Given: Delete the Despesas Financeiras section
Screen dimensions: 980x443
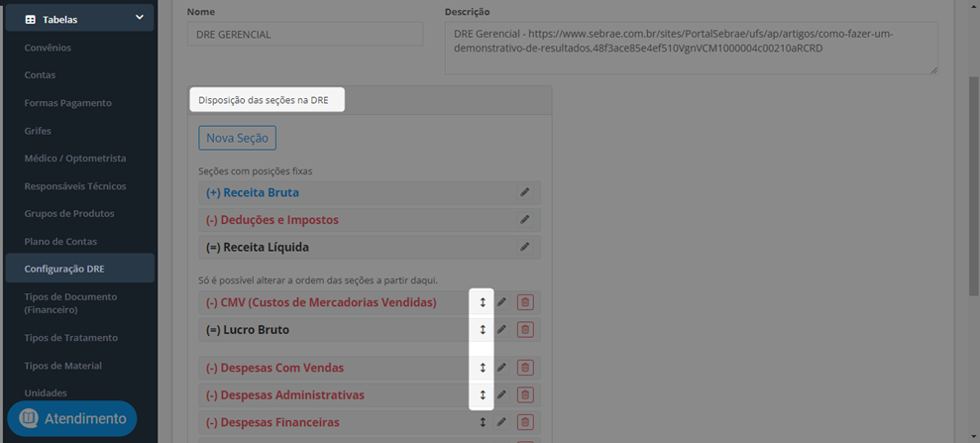Looking at the screenshot, I should [x=525, y=422].
